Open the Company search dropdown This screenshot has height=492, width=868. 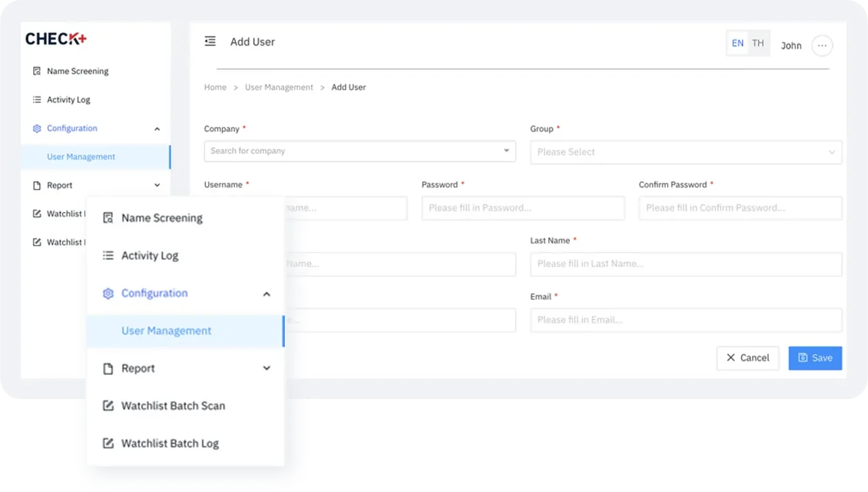(x=359, y=151)
